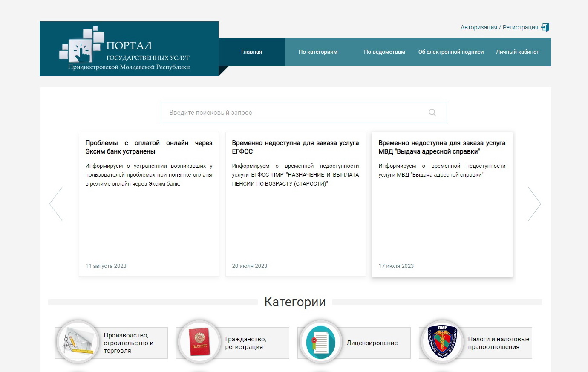588x372 pixels.
Task: Click Гражданство, регистрация category label
Action: pos(246,343)
